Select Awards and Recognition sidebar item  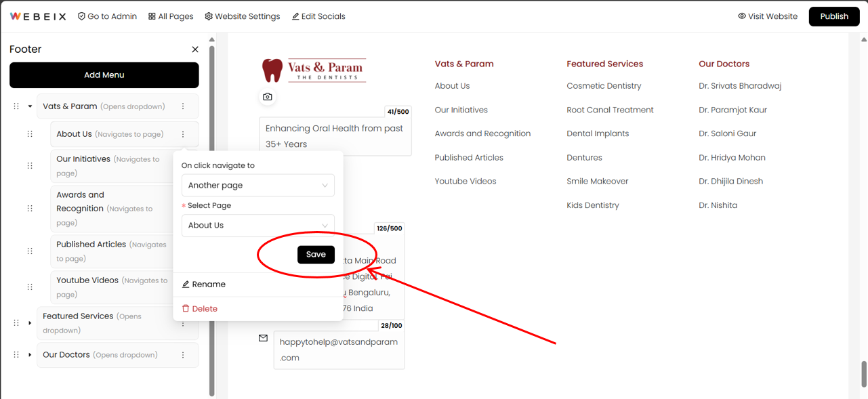110,209
